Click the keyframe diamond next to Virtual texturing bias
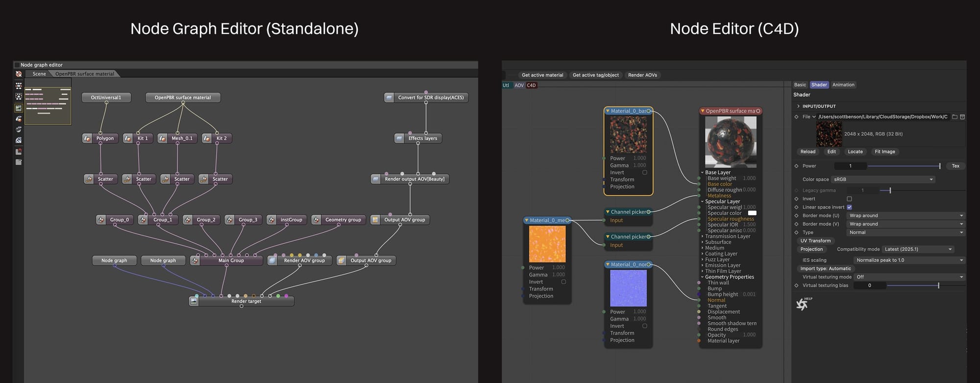Screen dimensions: 980x383 [796, 285]
